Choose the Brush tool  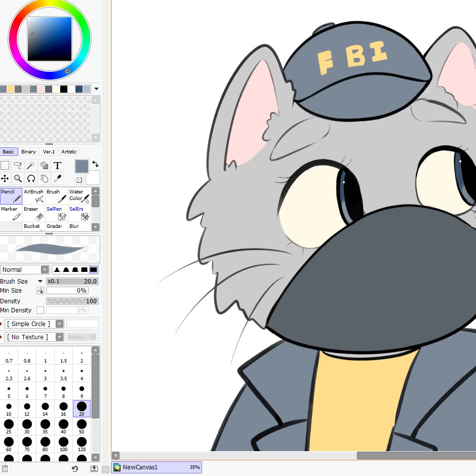pyautogui.click(x=56, y=196)
